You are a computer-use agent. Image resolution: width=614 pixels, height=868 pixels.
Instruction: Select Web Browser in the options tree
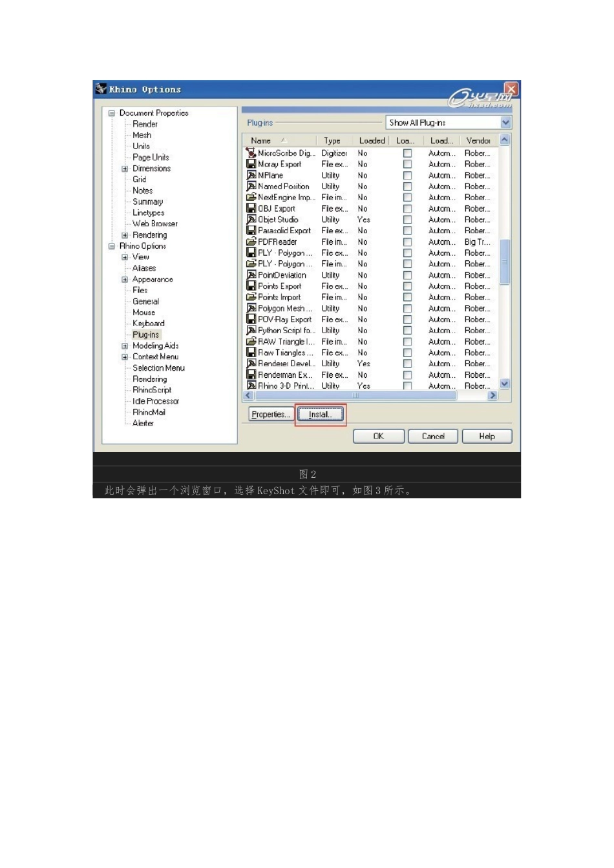coord(155,224)
